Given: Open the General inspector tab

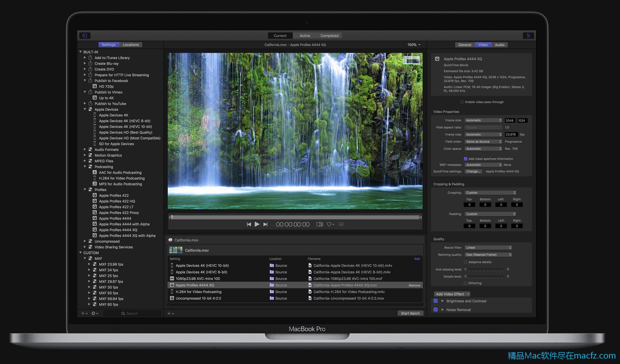Looking at the screenshot, I should [x=465, y=45].
